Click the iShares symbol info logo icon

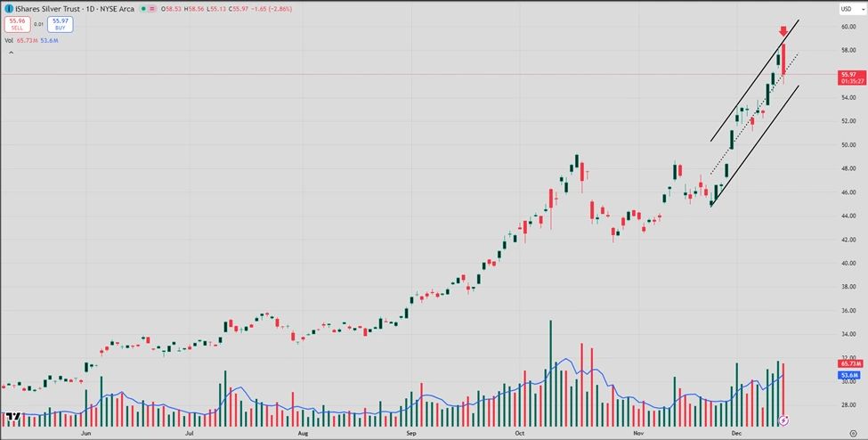(x=8, y=8)
